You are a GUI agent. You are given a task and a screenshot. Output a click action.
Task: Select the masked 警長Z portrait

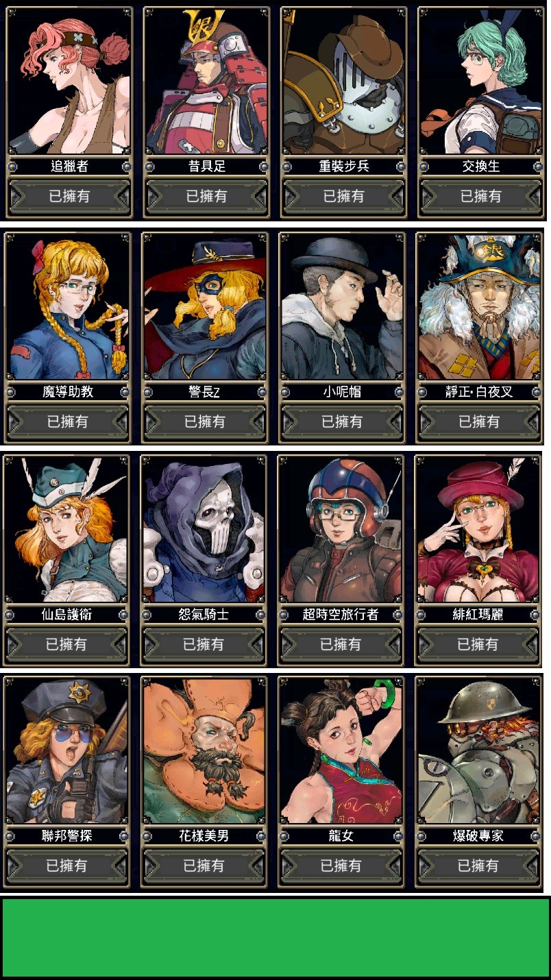pyautogui.click(x=204, y=307)
